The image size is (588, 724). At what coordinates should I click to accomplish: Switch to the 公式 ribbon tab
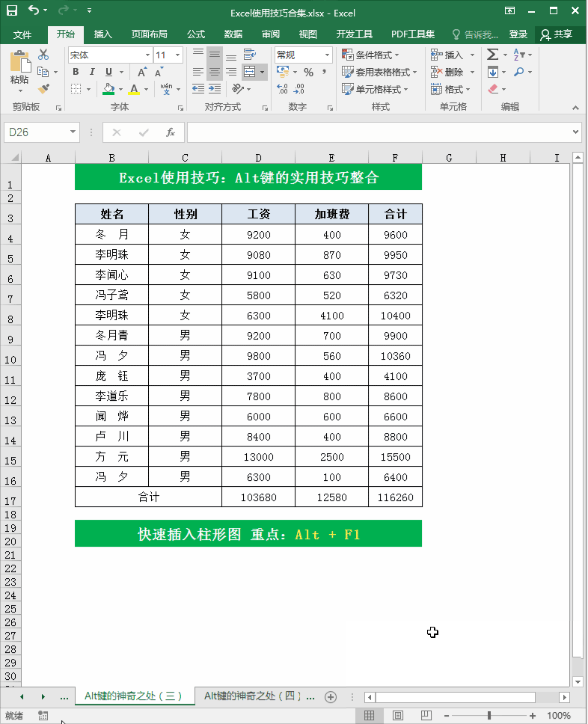(196, 34)
